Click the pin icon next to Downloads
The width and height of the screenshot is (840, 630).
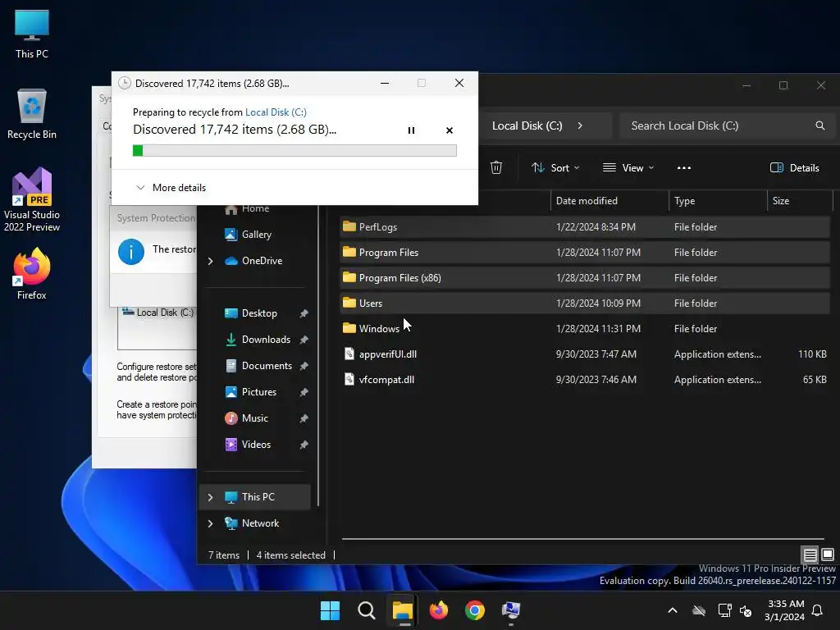(304, 340)
